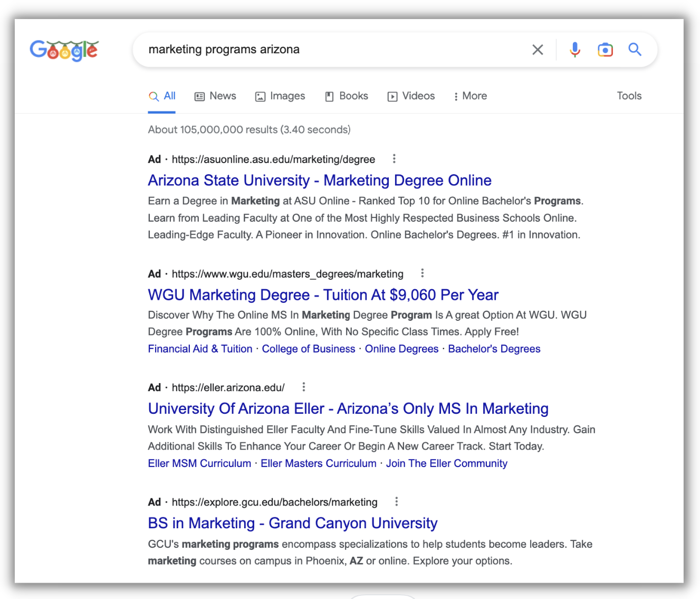The width and height of the screenshot is (700, 599).
Task: Open WGU Marketing Degree result title
Action: coord(323,295)
